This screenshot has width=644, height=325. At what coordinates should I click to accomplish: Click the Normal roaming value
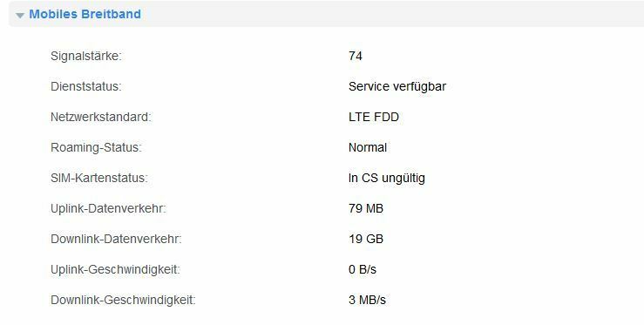click(368, 147)
